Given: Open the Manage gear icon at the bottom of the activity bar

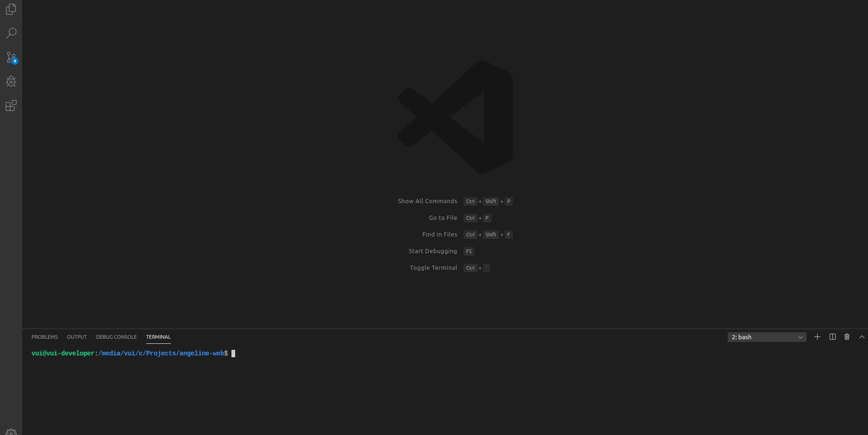Looking at the screenshot, I should (11, 432).
